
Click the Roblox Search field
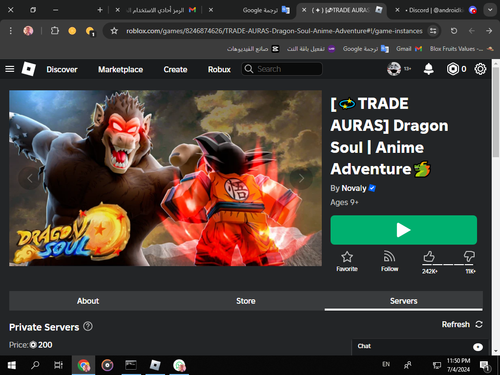(282, 69)
